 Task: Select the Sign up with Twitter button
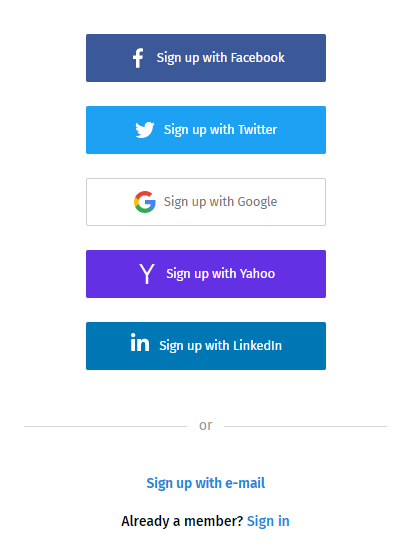click(x=206, y=130)
